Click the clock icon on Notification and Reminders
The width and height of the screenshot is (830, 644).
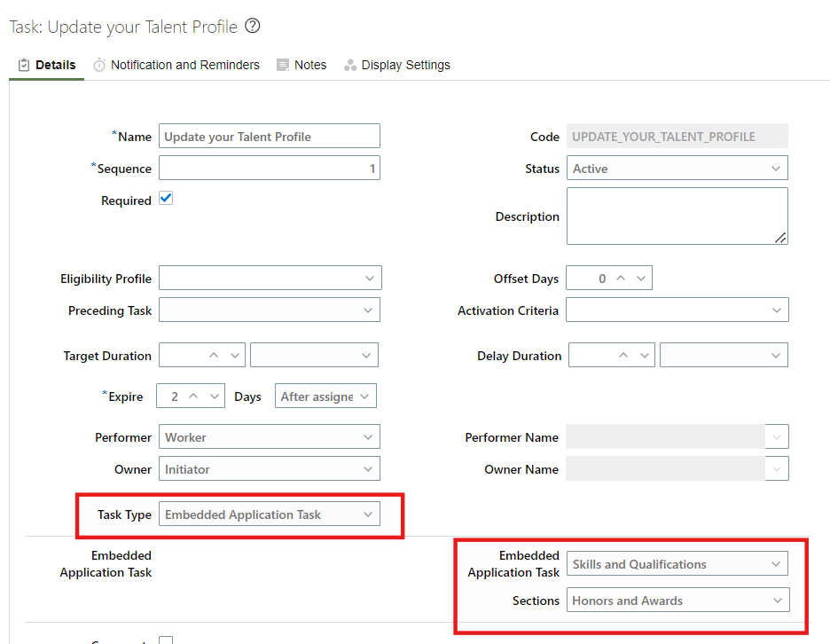[x=98, y=64]
